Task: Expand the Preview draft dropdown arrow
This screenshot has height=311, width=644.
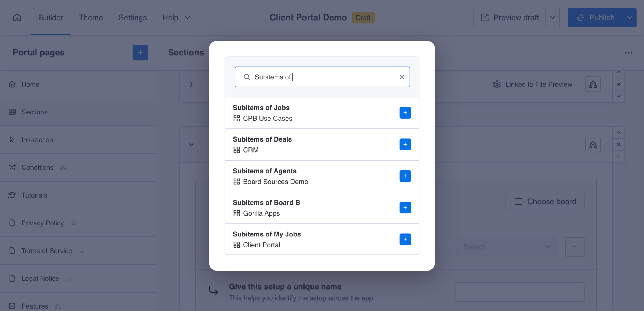Action: pos(552,17)
